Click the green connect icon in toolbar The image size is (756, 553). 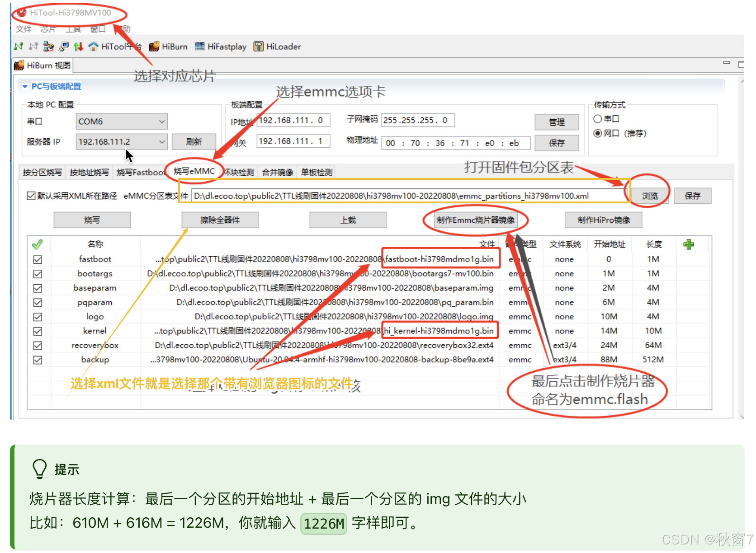point(19,46)
